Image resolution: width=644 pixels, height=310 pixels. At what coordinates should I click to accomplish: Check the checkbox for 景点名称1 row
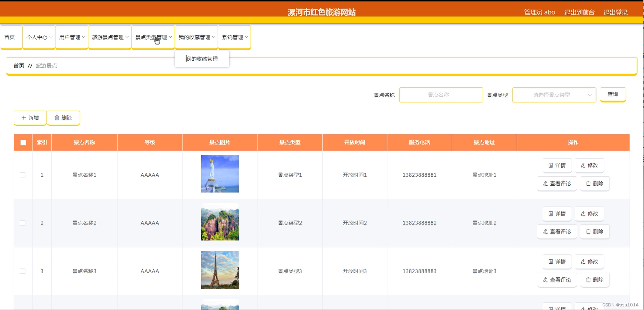click(23, 175)
